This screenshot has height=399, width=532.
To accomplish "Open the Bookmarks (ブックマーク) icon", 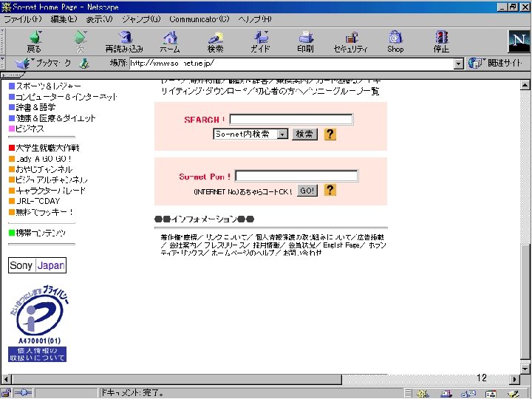I will 24,63.
